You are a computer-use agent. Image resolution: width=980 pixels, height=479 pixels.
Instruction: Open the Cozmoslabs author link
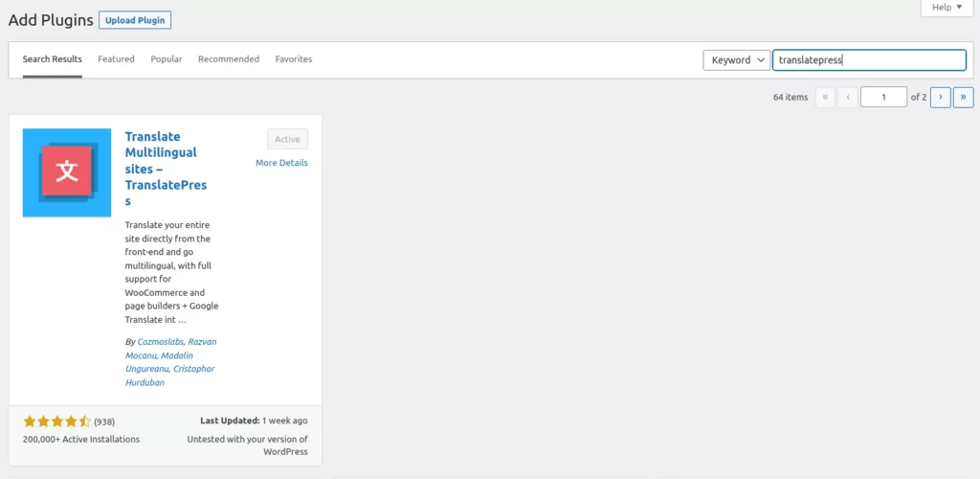pyautogui.click(x=160, y=341)
